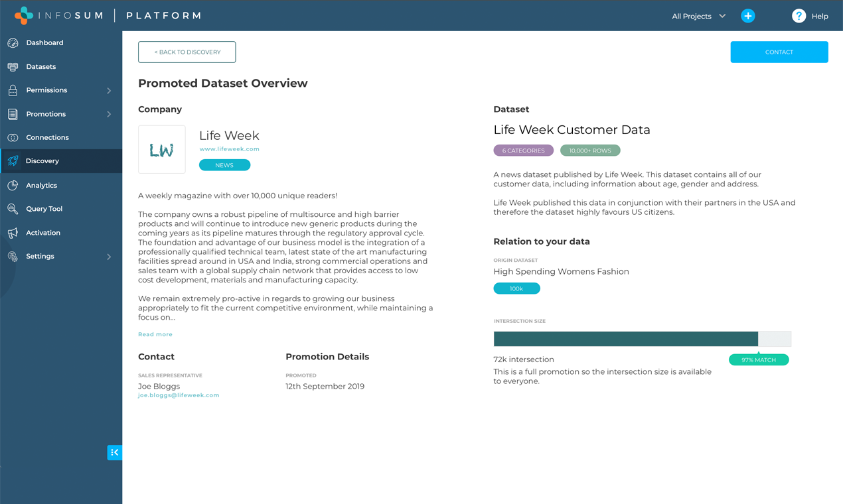Click the Promotion Details heading
The height and width of the screenshot is (504, 843).
point(327,357)
